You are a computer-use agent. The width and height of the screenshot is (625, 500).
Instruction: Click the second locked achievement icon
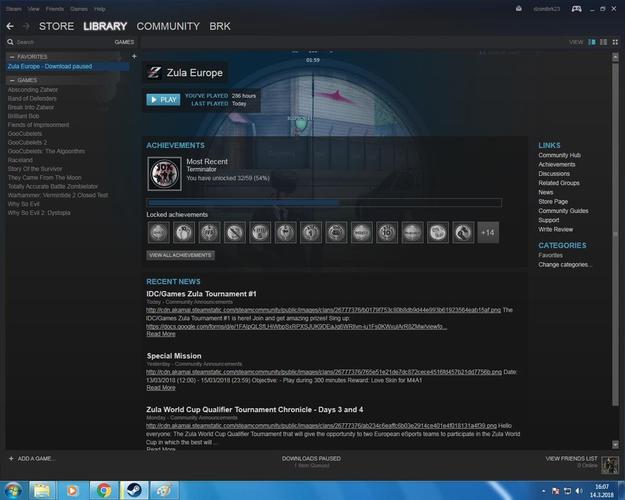coord(184,232)
